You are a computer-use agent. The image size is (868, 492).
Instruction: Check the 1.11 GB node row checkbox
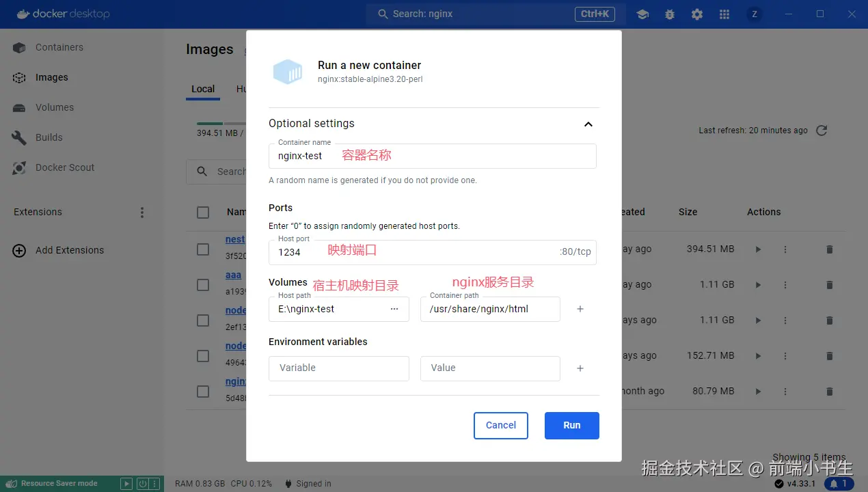click(x=203, y=320)
